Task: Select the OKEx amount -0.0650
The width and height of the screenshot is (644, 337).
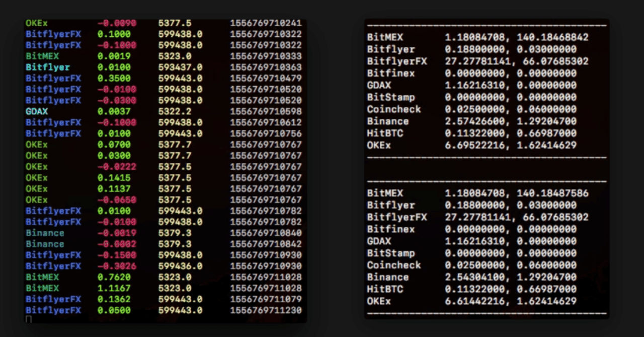Action: pyautogui.click(x=117, y=200)
